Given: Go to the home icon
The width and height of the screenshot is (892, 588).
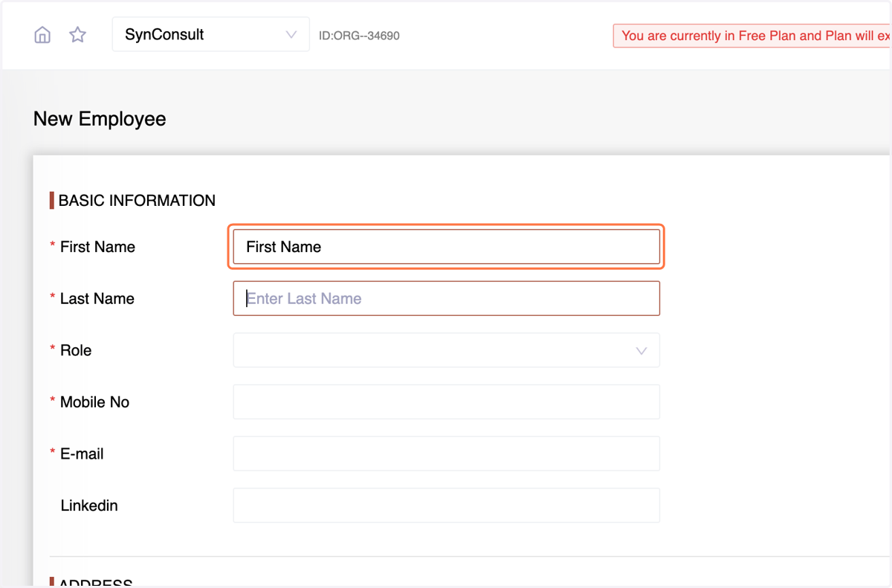Looking at the screenshot, I should 42,35.
